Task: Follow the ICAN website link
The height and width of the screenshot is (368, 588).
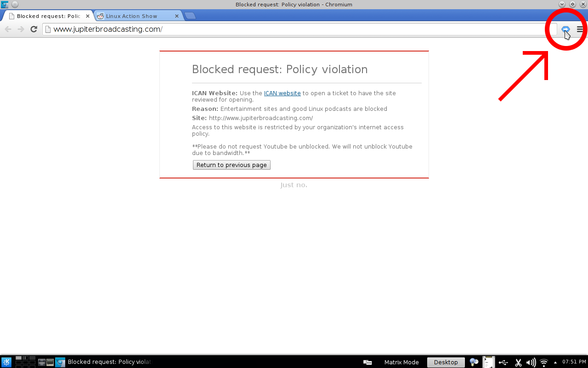Action: 282,93
